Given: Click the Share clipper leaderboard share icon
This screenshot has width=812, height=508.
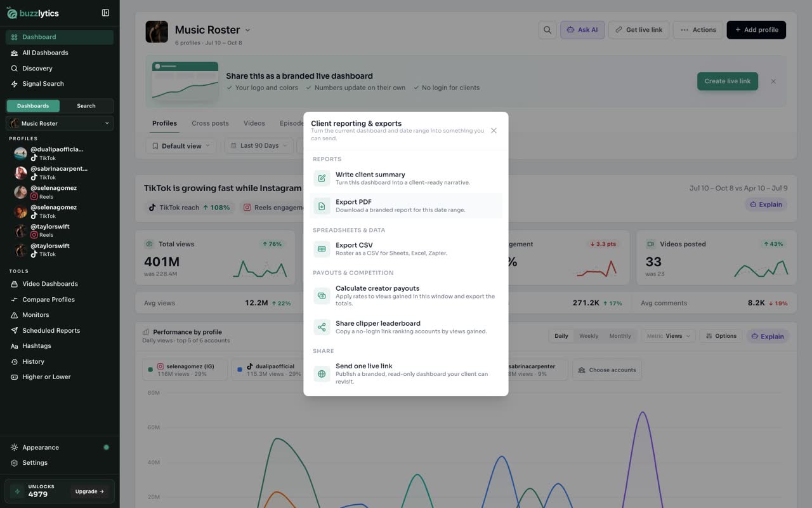Looking at the screenshot, I should tap(322, 327).
